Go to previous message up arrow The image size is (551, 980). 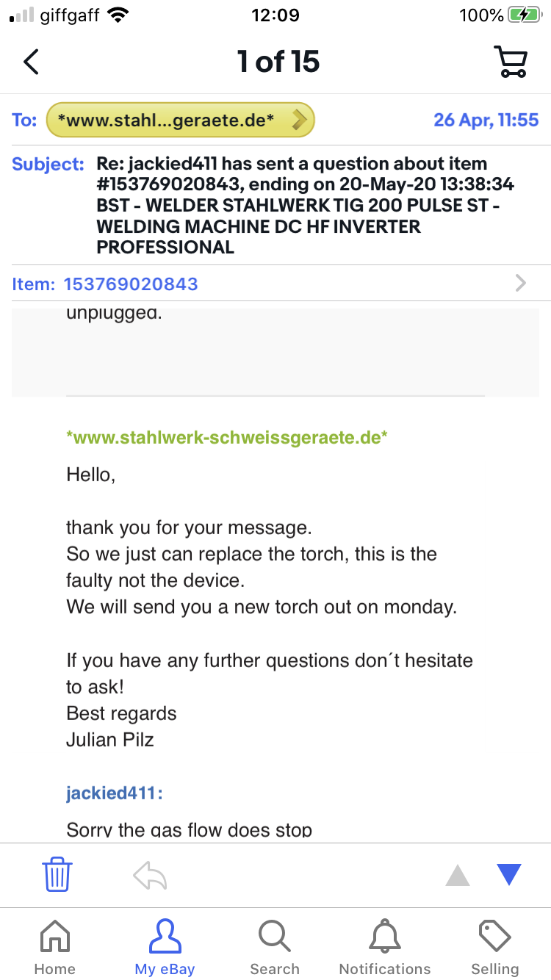(458, 875)
